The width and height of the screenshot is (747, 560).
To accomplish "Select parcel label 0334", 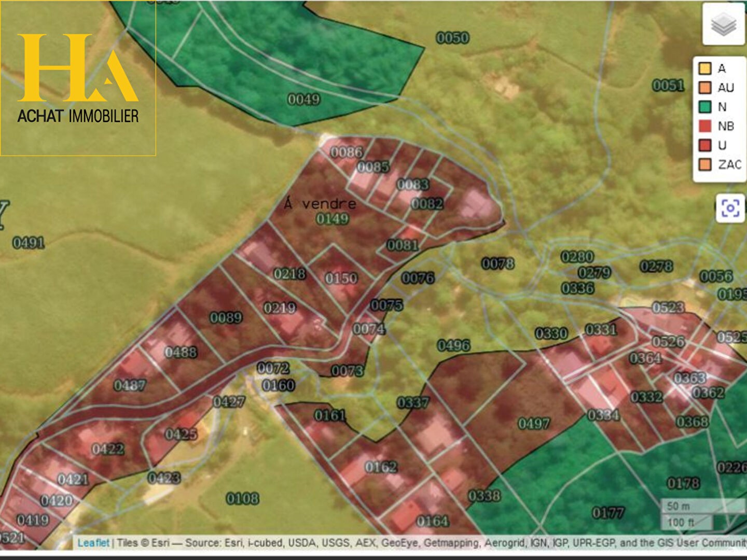I will pyautogui.click(x=603, y=415).
